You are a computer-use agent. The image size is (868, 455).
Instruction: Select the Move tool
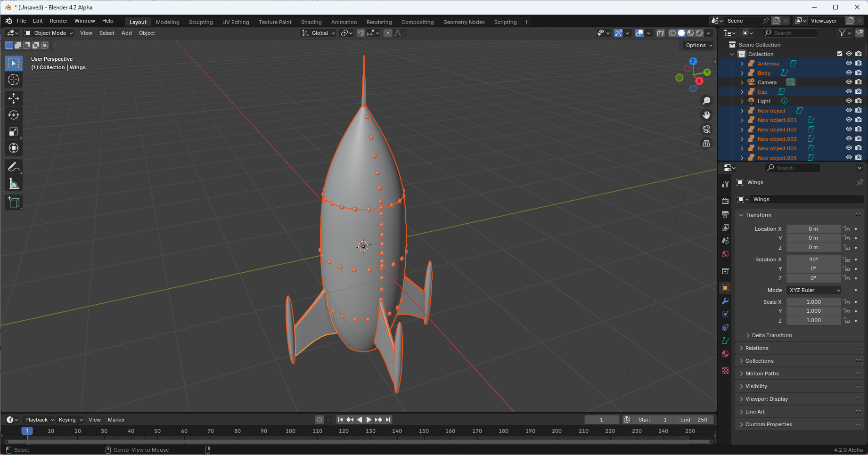coord(14,98)
